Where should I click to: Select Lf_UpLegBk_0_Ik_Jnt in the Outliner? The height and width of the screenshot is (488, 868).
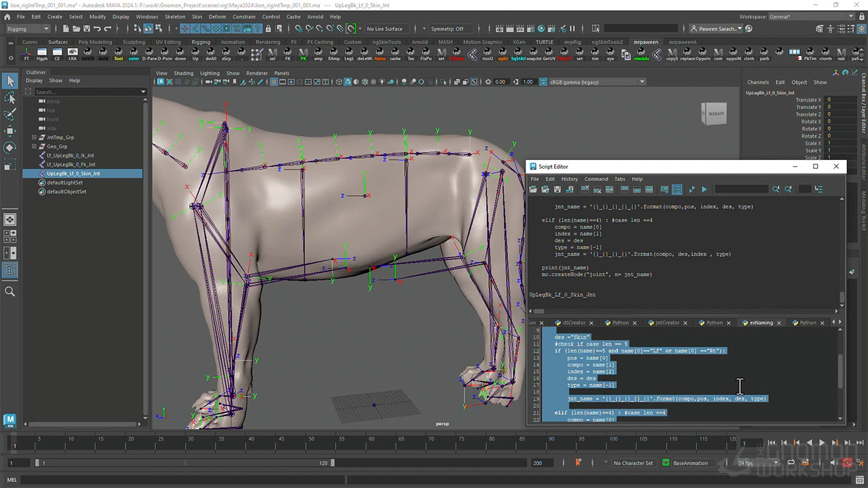[71, 155]
